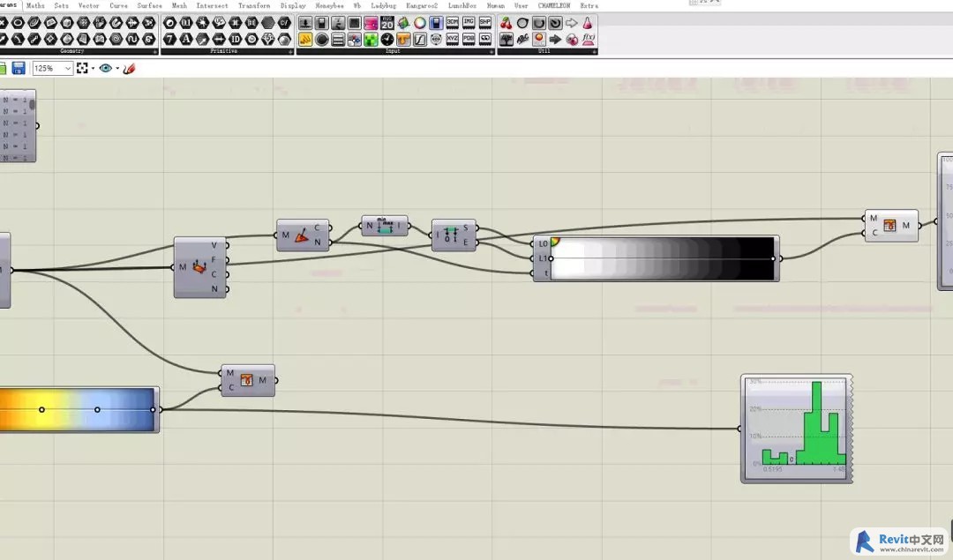Click the green histogram graph panel
Viewport: 953px width, 560px height.
click(797, 428)
